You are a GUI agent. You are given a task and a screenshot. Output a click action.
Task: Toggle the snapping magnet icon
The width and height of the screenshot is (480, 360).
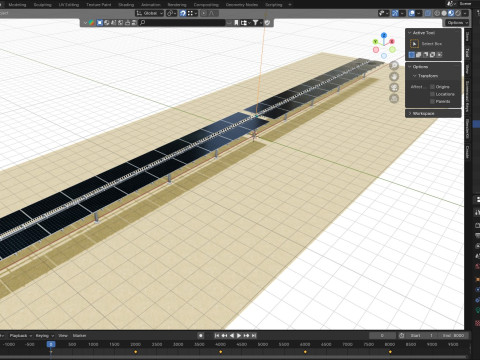pyautogui.click(x=183, y=13)
